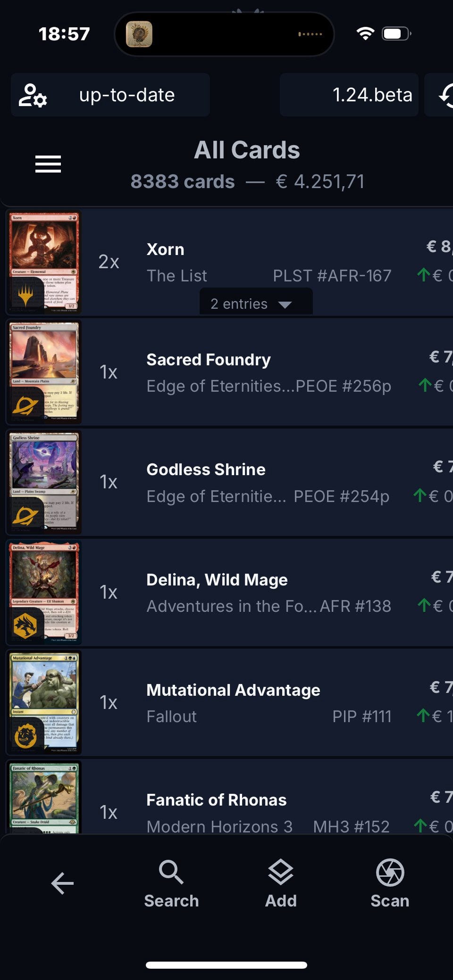Image resolution: width=453 pixels, height=980 pixels.
Task: Select the Mutational Advantage card name
Action: tap(233, 690)
